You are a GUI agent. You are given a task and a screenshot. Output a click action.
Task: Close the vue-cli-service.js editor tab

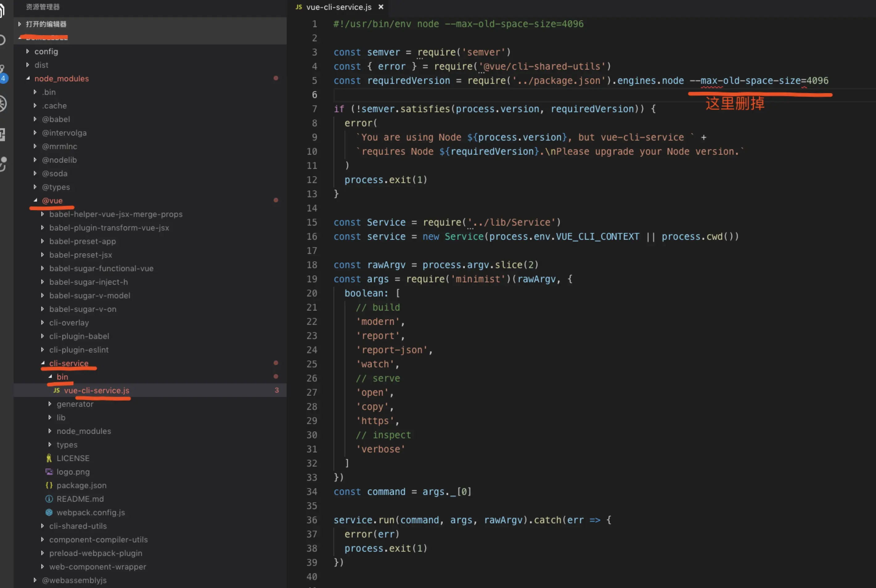point(381,7)
